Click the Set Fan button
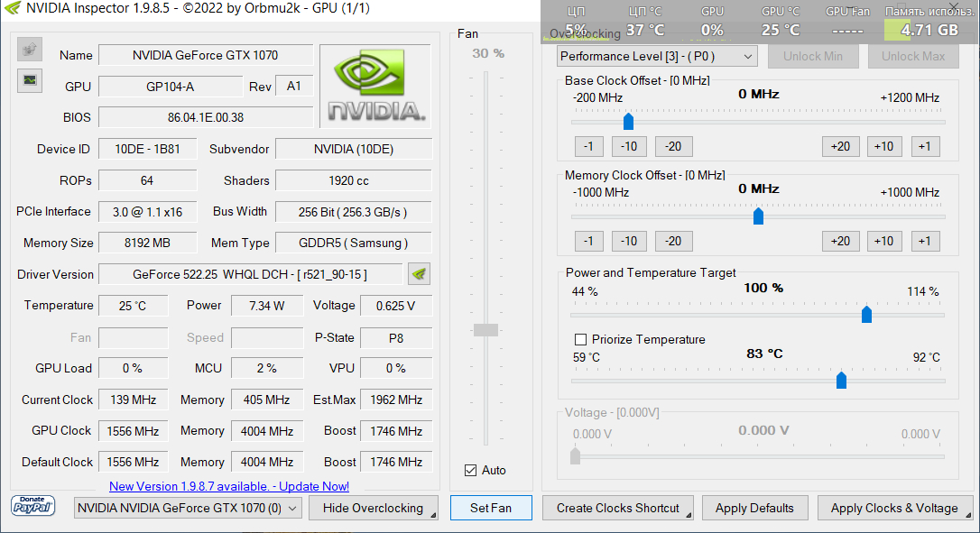The image size is (980, 533). click(491, 508)
